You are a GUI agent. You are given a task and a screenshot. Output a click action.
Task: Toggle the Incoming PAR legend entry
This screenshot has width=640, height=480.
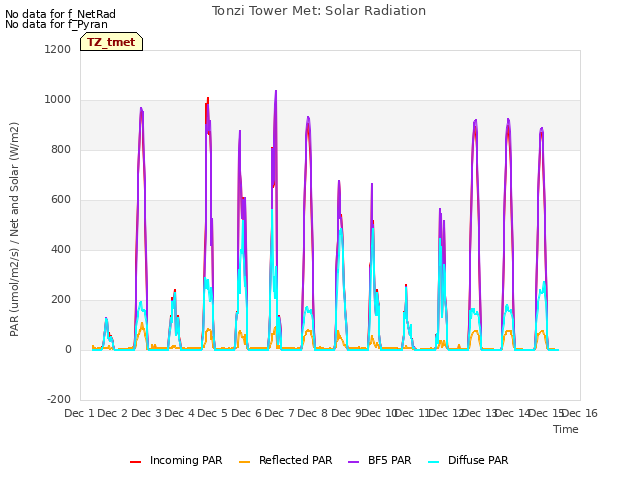176,460
